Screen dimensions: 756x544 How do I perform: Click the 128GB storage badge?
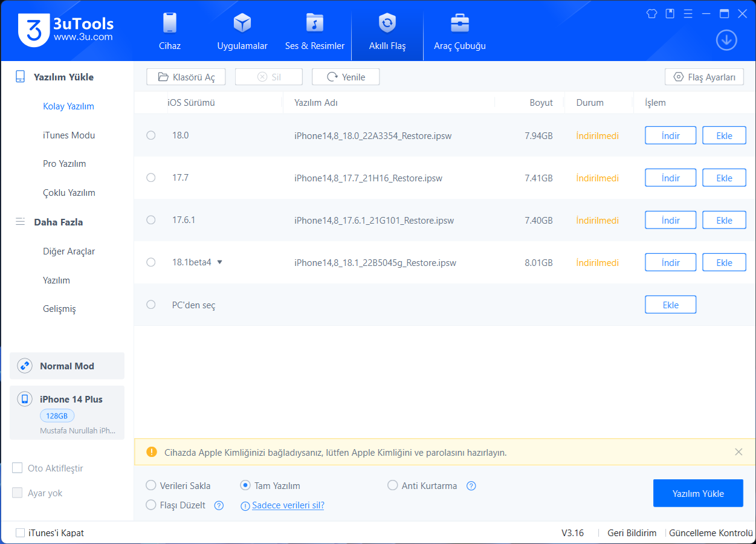57,416
